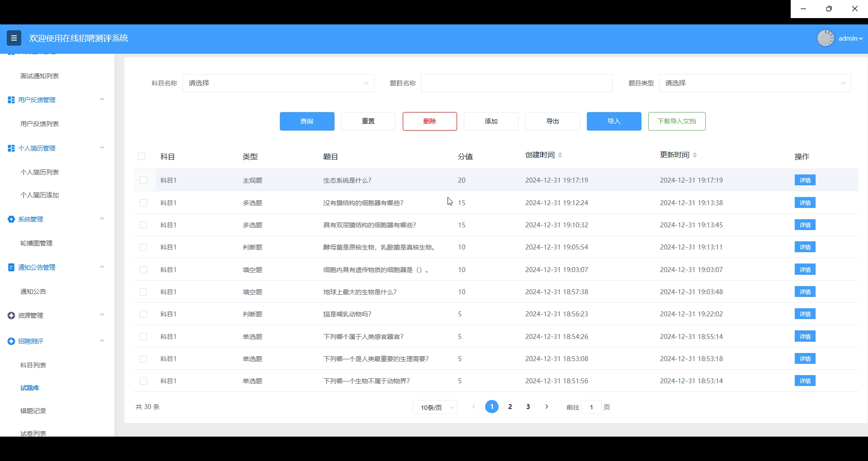868x461 pixels.
Task: Open the admin user dropdown
Action: [850, 38]
